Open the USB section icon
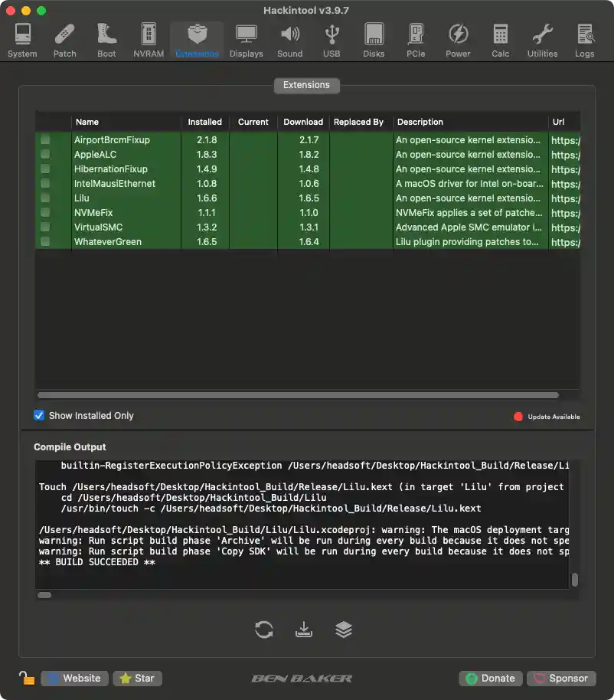The image size is (614, 700). 331,38
